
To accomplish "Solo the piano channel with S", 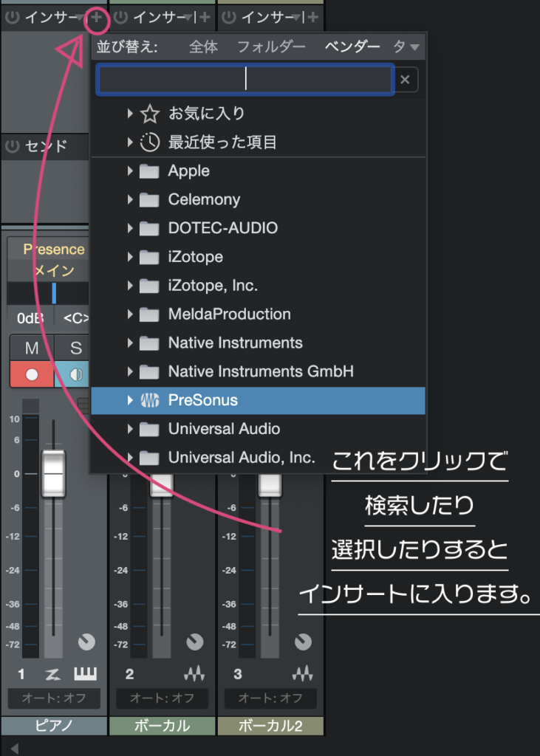I will coord(75,348).
